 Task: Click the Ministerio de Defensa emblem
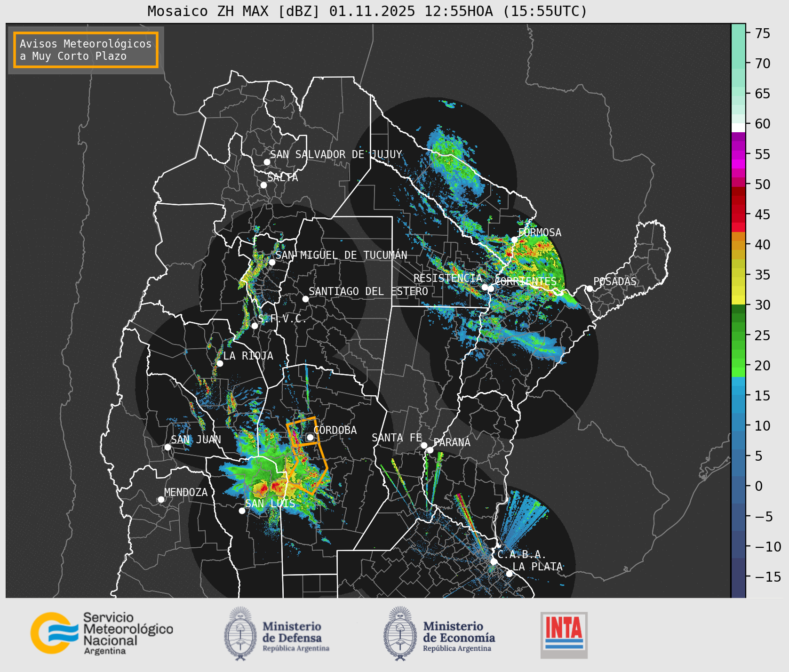(241, 633)
